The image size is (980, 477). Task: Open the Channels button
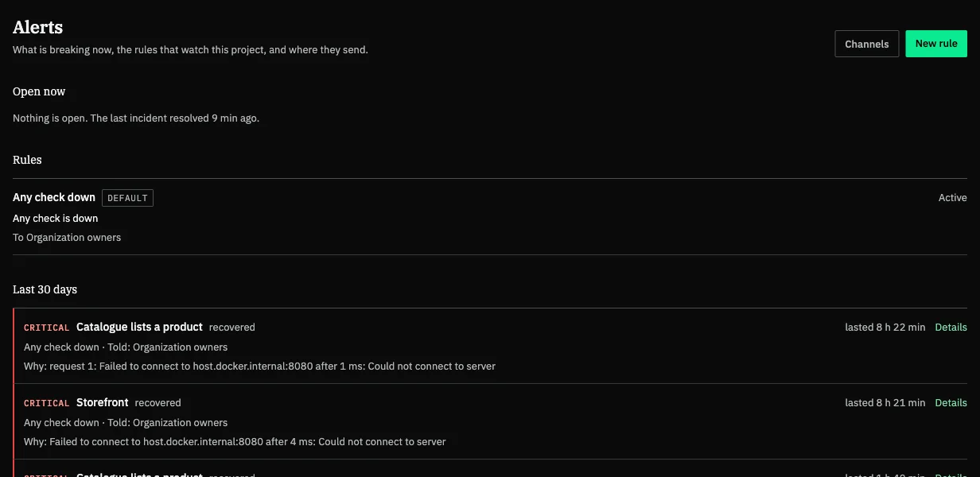867,44
